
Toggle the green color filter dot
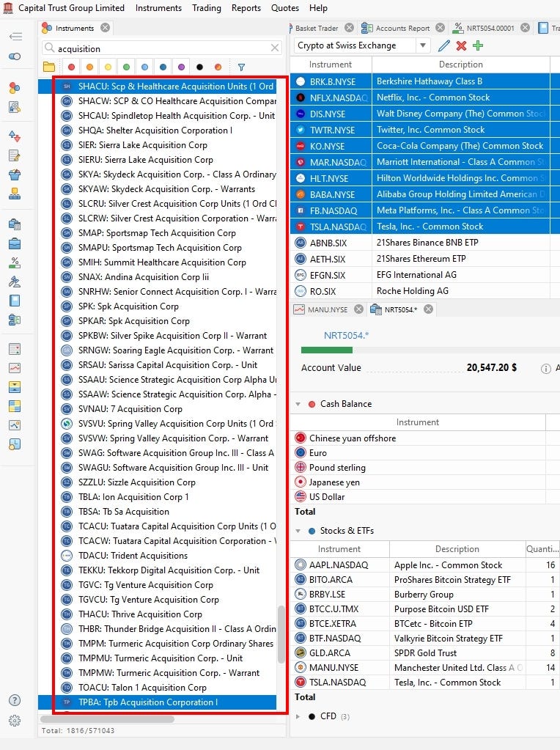(126, 67)
